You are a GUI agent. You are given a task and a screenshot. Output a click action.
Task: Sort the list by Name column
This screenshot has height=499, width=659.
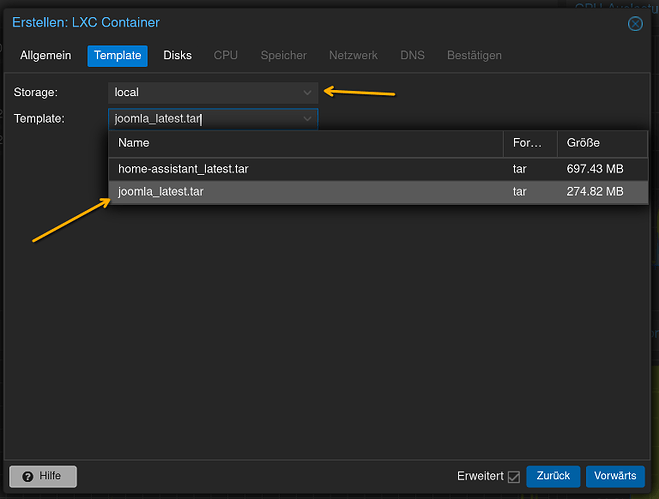click(306, 143)
